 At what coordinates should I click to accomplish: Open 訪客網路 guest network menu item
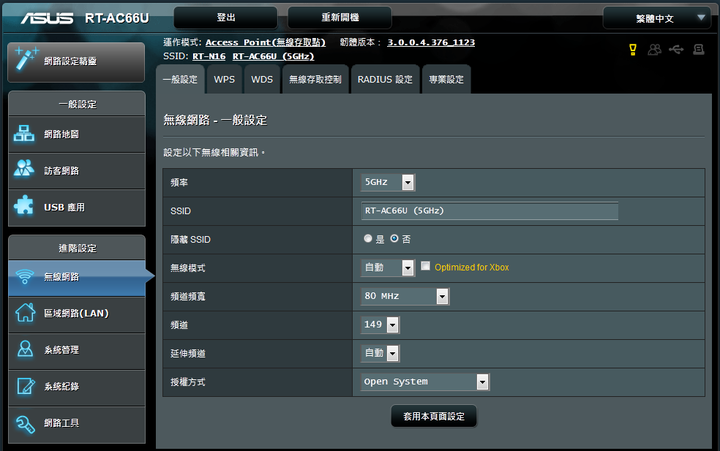click(x=77, y=170)
